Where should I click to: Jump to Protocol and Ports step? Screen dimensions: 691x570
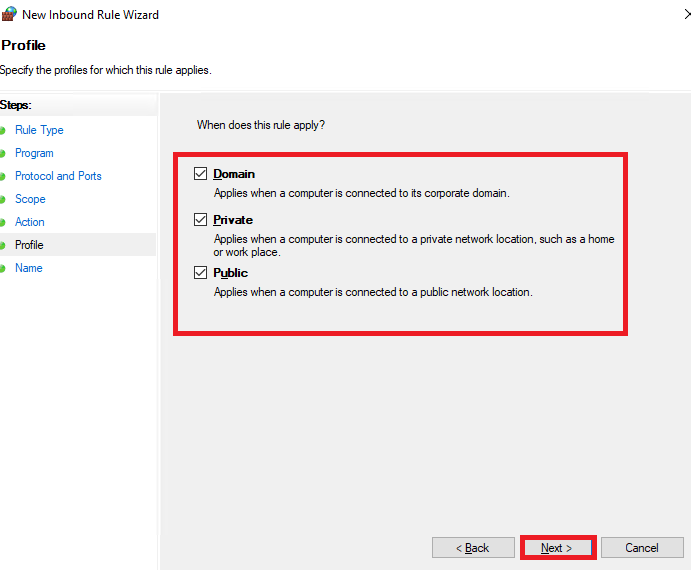click(x=58, y=176)
